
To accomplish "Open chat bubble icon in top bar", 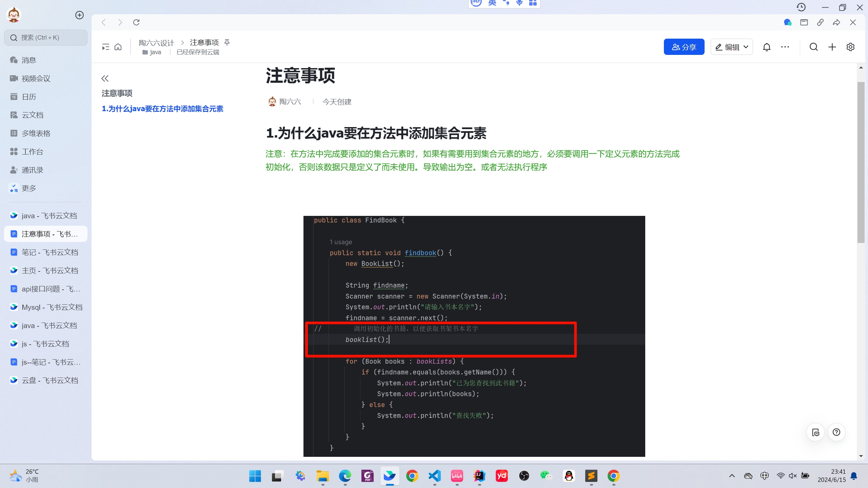I will 788,22.
